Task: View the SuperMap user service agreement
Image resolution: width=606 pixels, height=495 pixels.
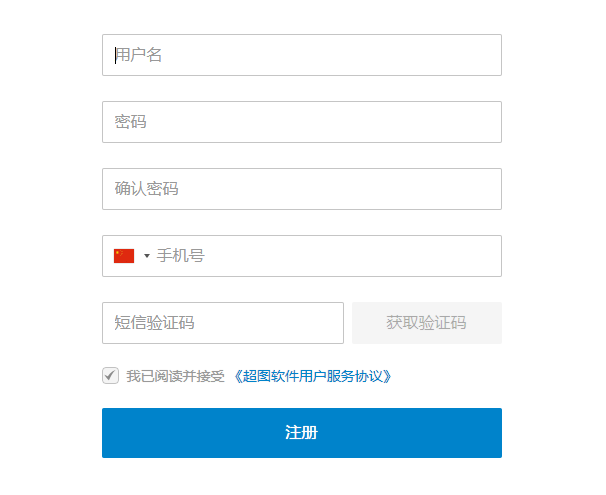Action: (312, 377)
